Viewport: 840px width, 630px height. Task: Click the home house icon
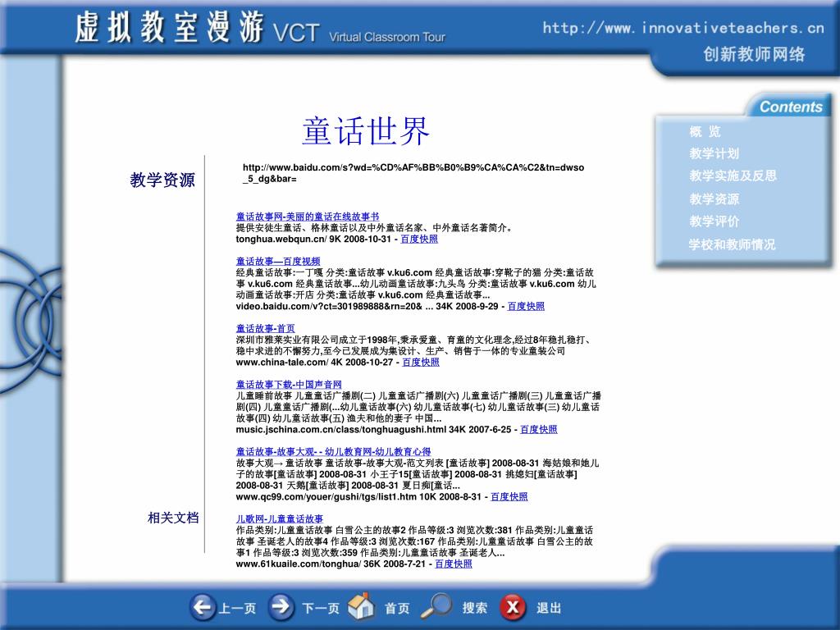tap(361, 606)
